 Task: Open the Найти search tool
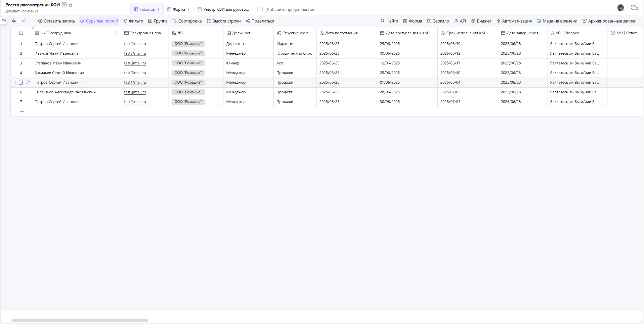coord(389,21)
